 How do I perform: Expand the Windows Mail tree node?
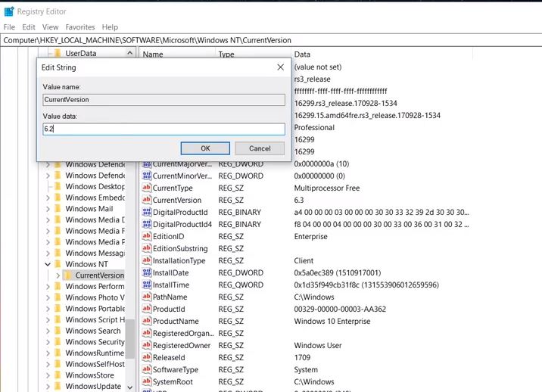(48, 209)
